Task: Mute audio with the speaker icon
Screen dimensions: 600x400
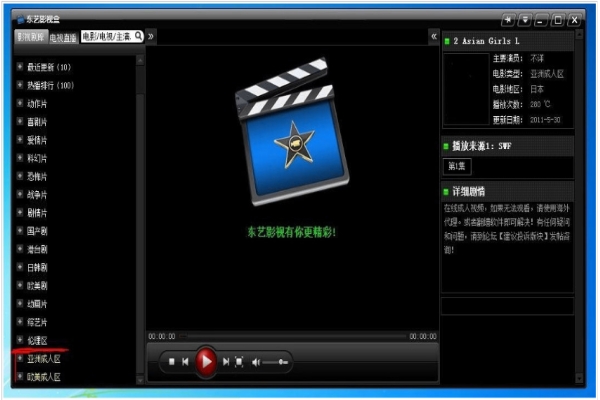Action: 256,361
